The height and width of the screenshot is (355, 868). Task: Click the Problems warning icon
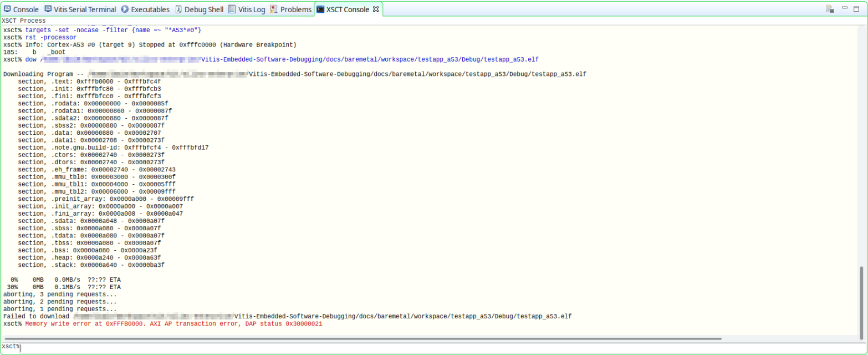tap(272, 9)
